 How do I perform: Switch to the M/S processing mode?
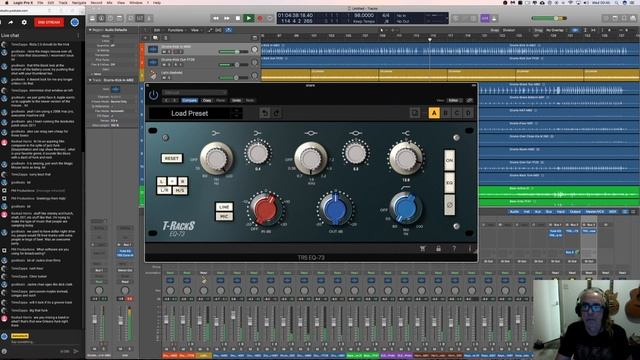pyautogui.click(x=180, y=190)
